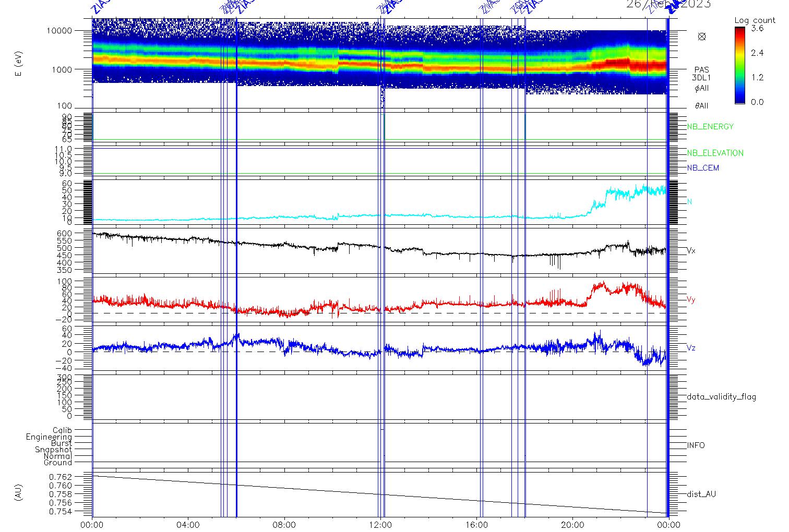Click the 1000 energy axis tick
The image size is (789, 532).
[61, 69]
